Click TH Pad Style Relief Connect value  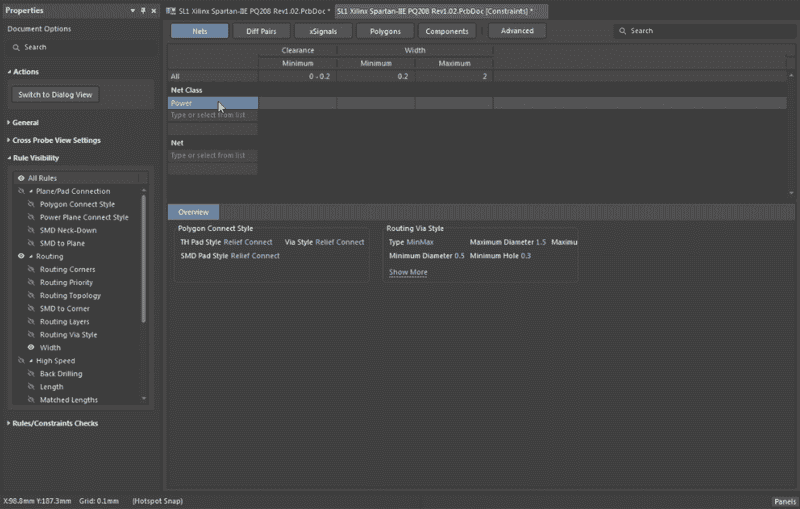coord(248,242)
